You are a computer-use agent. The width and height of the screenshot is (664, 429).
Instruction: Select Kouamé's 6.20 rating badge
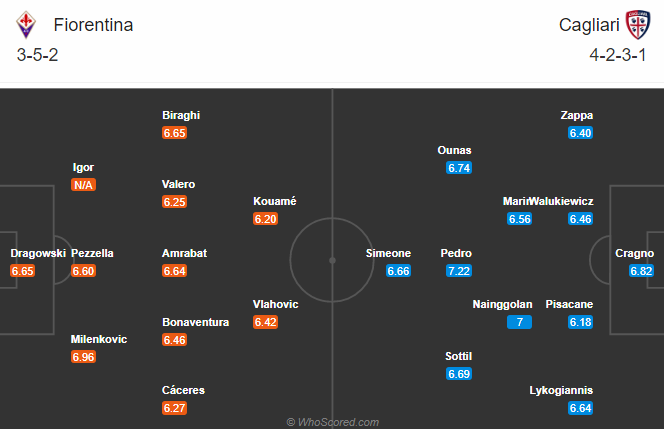tap(266, 219)
